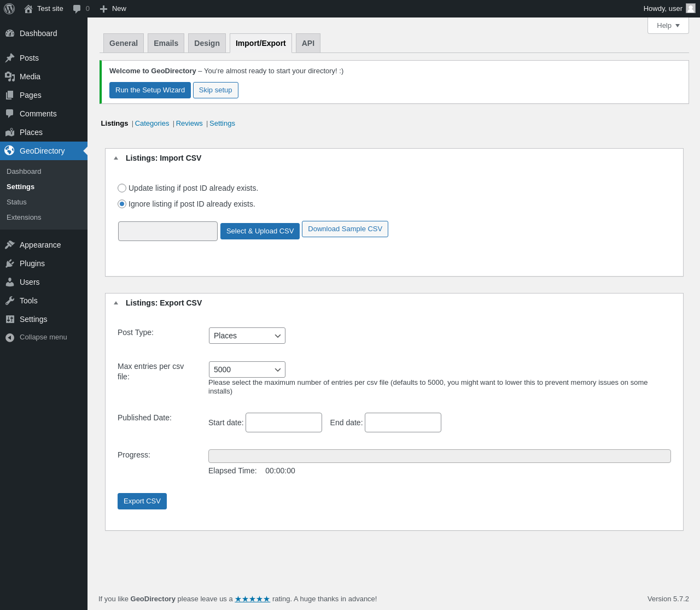The height and width of the screenshot is (610, 700).
Task: Click the End date field
Action: tap(403, 423)
